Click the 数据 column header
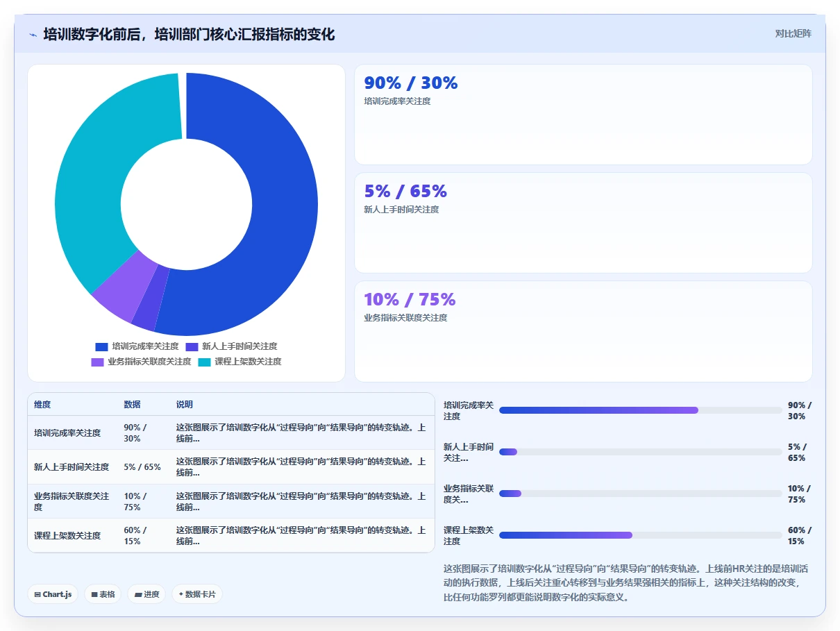The image size is (840, 631). pos(132,405)
